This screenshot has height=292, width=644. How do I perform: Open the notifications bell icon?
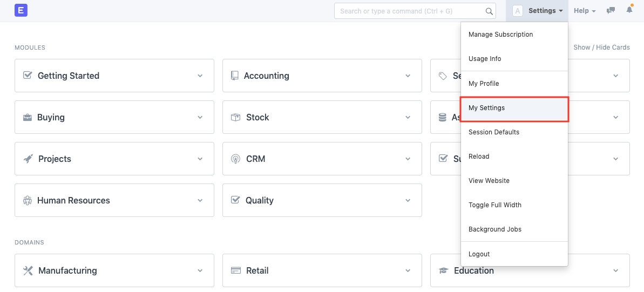629,10
